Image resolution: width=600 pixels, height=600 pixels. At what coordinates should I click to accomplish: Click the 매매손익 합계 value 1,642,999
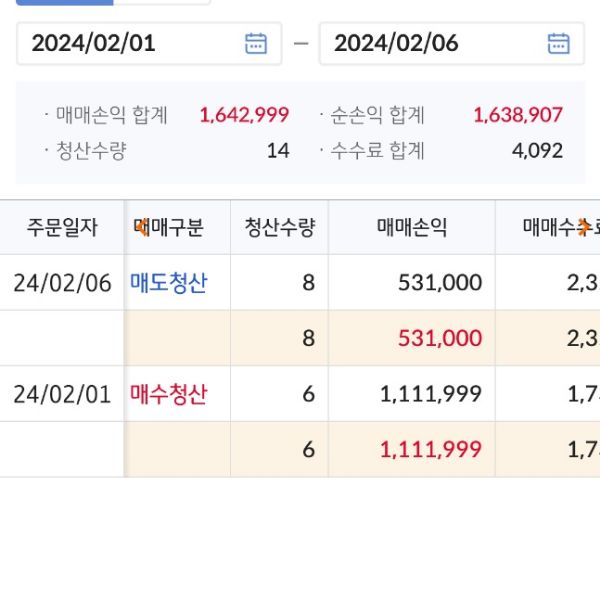tap(244, 115)
